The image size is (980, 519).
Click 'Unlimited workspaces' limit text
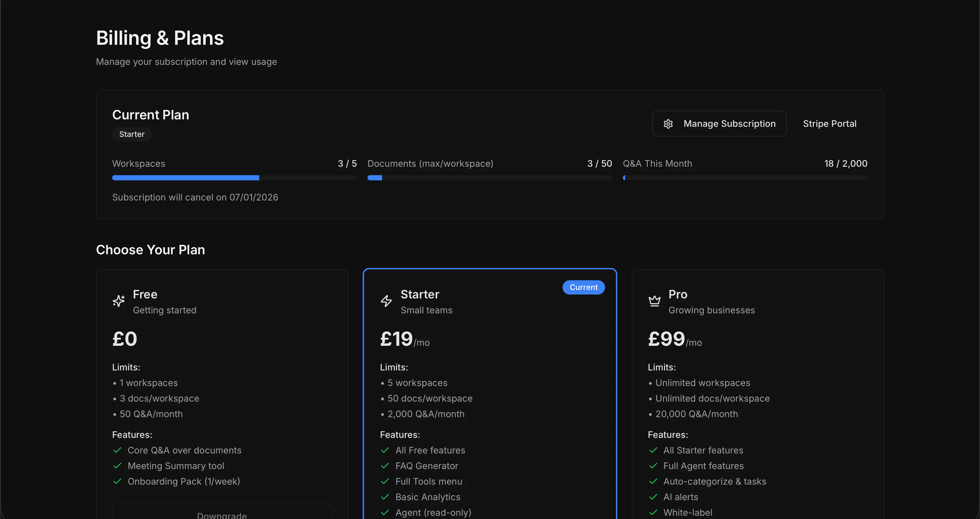tap(703, 383)
